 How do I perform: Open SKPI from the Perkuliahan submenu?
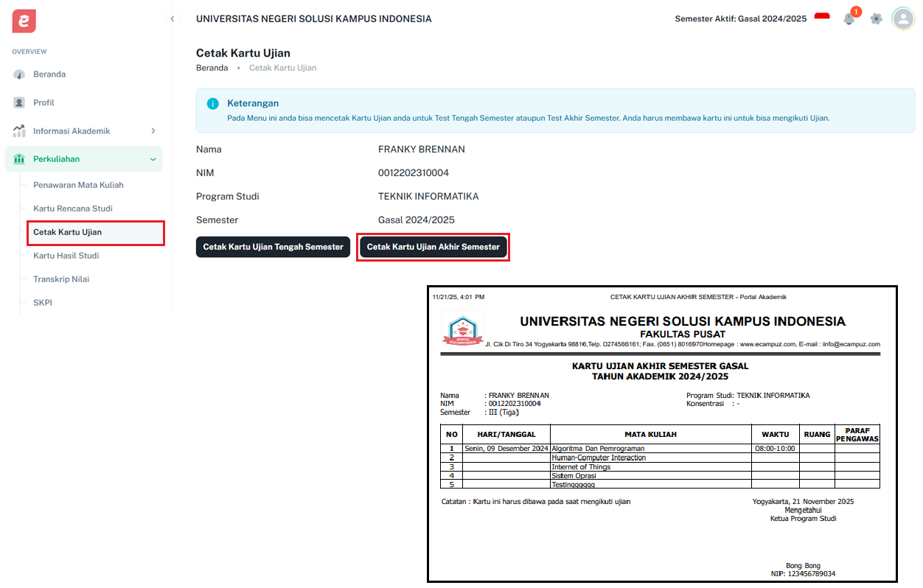(x=43, y=302)
